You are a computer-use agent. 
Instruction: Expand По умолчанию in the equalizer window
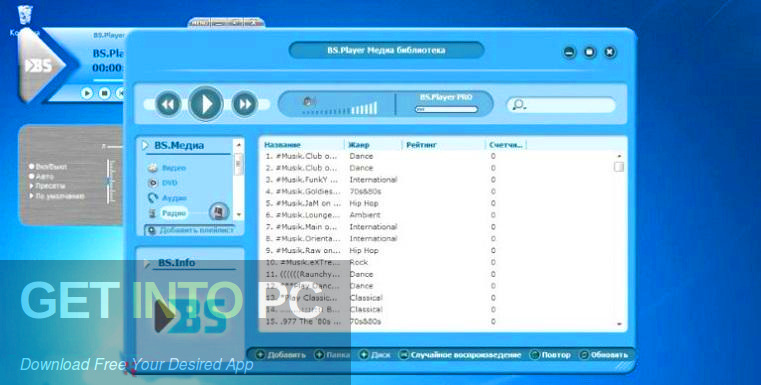click(57, 196)
